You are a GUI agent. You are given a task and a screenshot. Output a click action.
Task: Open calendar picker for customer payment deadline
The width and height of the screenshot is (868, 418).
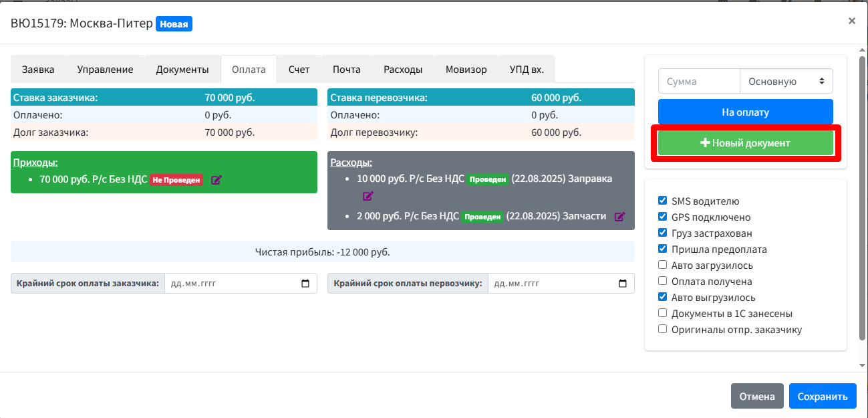pyautogui.click(x=305, y=284)
